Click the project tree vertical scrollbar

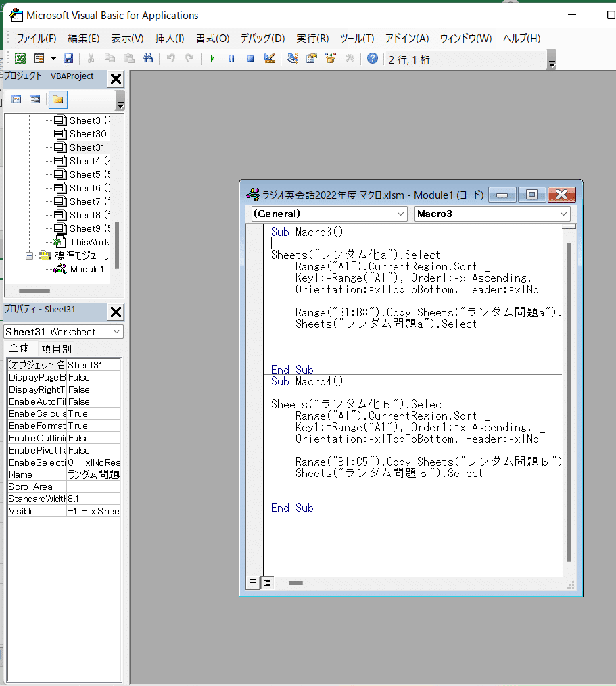pos(117,245)
